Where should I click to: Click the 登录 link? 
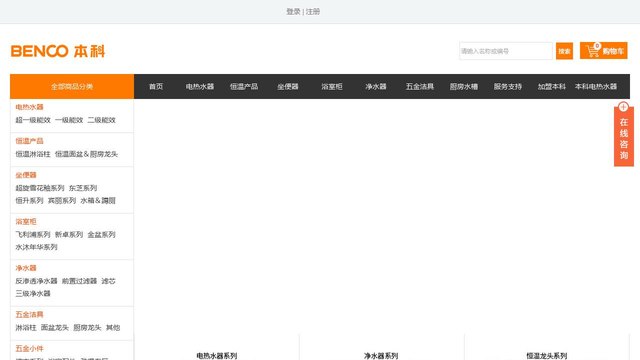[293, 11]
